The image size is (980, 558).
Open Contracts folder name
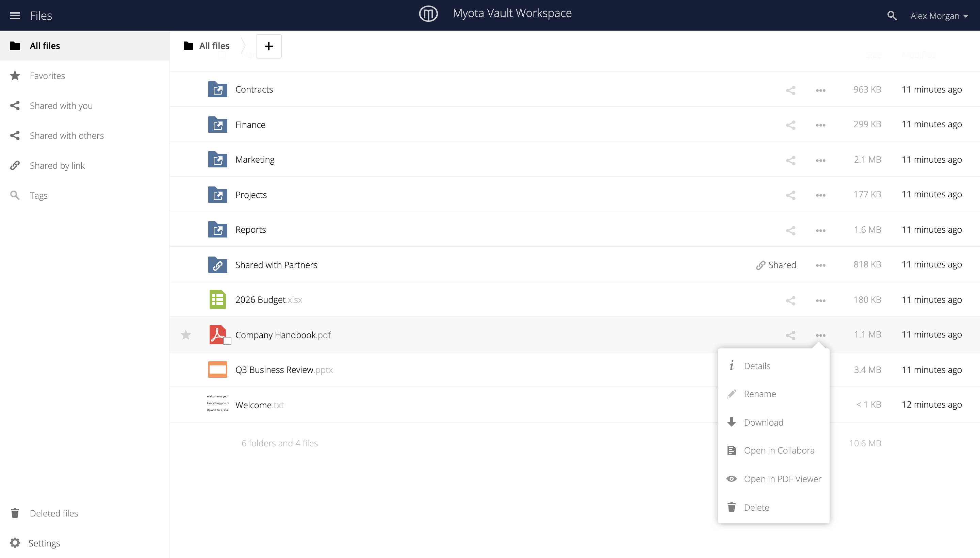point(254,89)
